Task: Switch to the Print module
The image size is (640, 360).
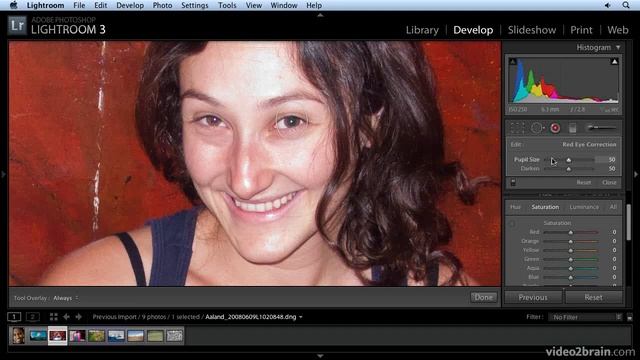Action: (581, 30)
